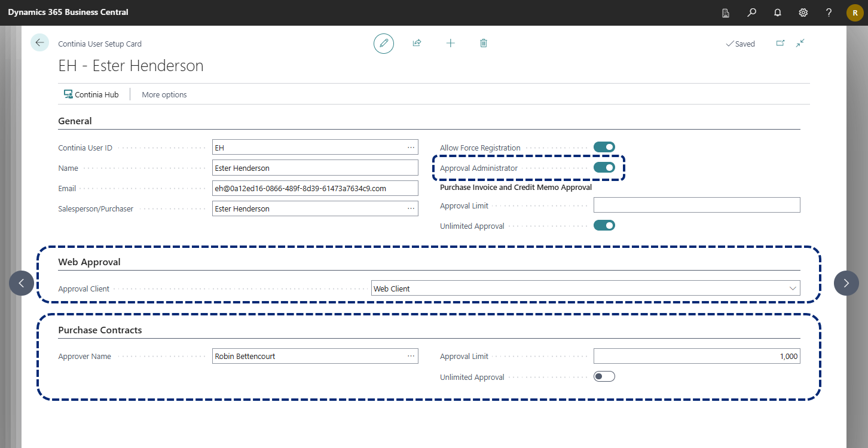Open the notifications bell
The image size is (868, 448).
pyautogui.click(x=778, y=13)
